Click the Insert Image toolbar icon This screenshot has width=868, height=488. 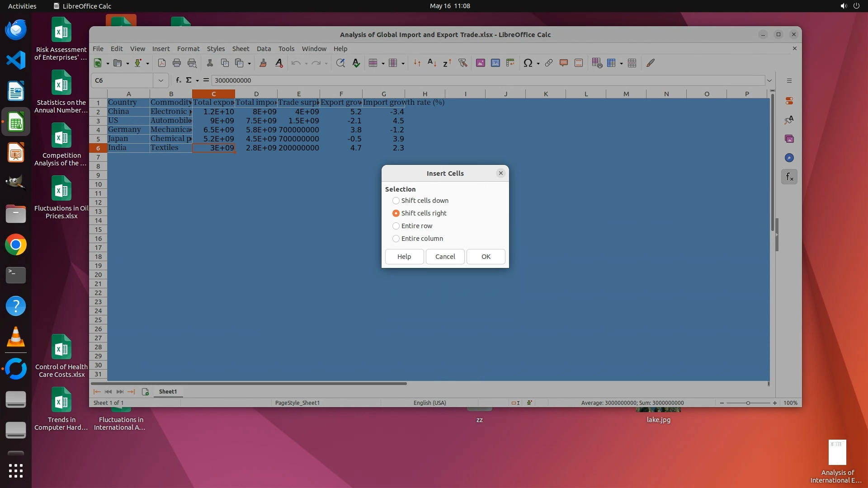480,63
